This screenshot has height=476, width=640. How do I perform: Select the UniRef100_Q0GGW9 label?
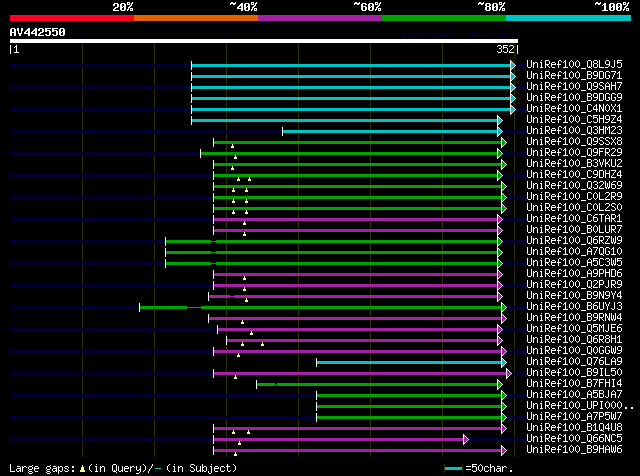coord(574,351)
